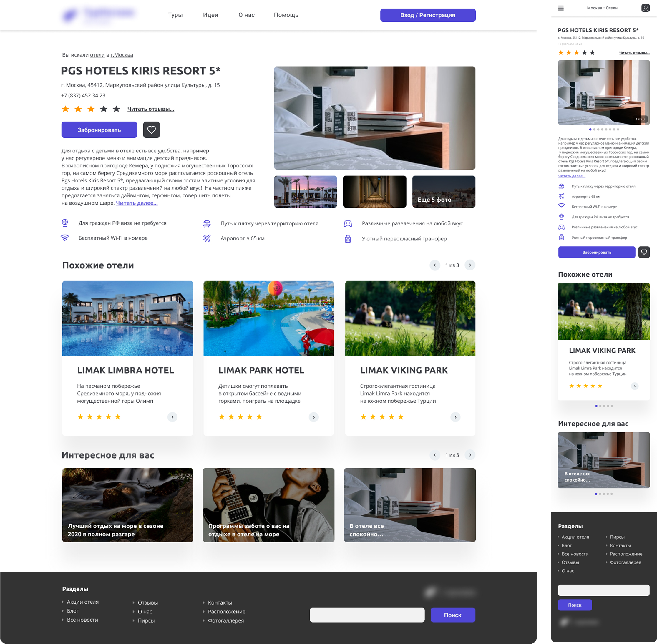The width and height of the screenshot is (657, 644).
Task: Open desktop LIMAK VIKING PARK card arrow
Action: (455, 417)
